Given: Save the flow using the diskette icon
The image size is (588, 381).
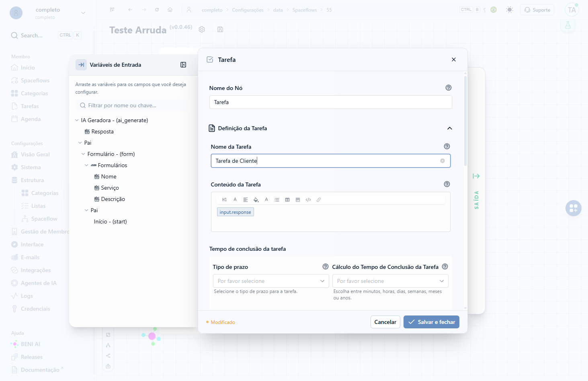Looking at the screenshot, I should [220, 29].
